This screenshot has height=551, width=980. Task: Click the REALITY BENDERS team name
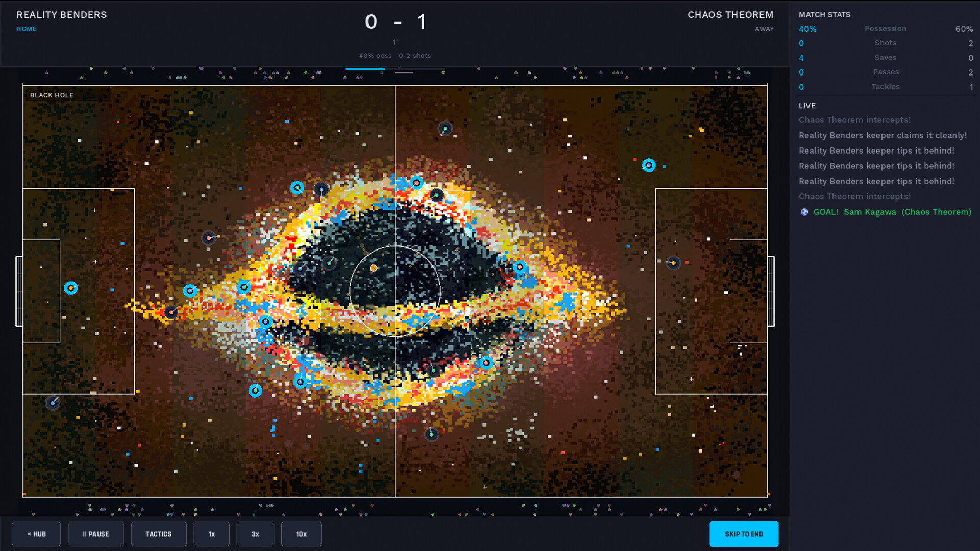(x=62, y=15)
